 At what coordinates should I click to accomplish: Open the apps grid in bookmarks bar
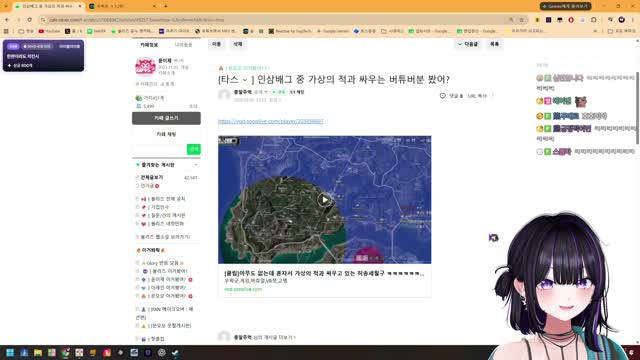coord(6,31)
